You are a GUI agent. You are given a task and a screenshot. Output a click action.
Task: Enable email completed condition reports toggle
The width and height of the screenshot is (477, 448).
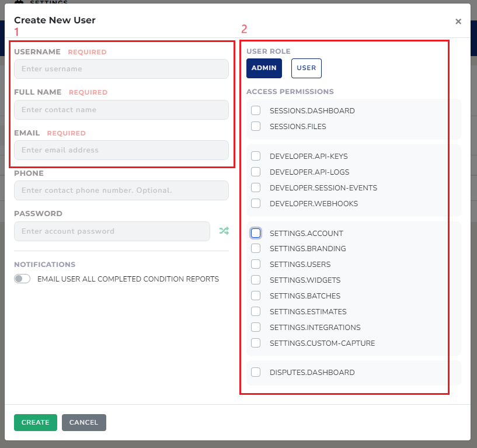click(22, 279)
